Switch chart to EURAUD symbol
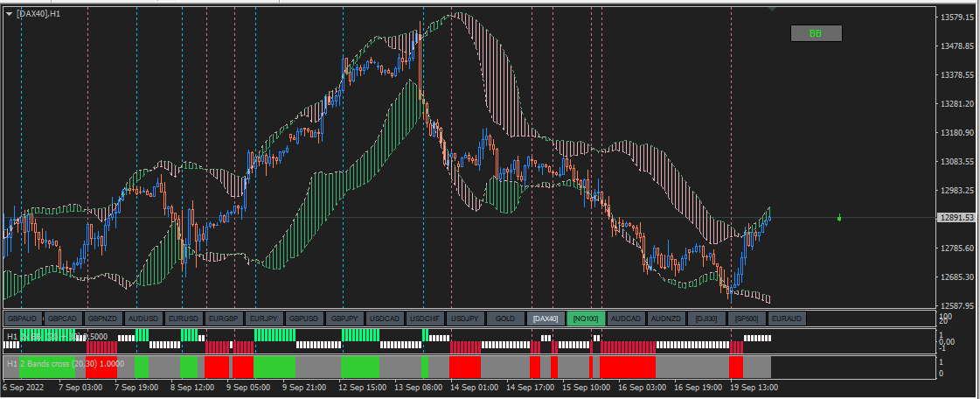The width and height of the screenshot is (980, 399). [787, 318]
